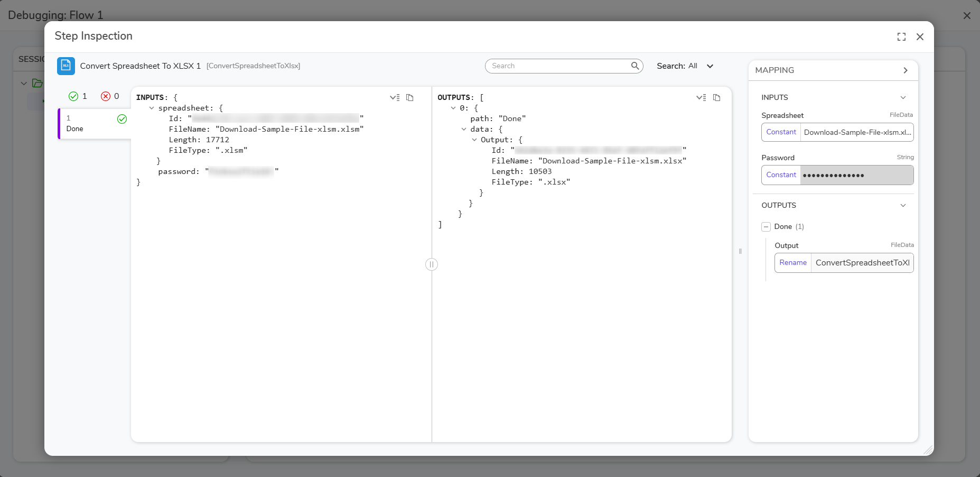Screen dimensions: 980x477
Task: Filter by successful runs green check
Action: tap(73, 96)
